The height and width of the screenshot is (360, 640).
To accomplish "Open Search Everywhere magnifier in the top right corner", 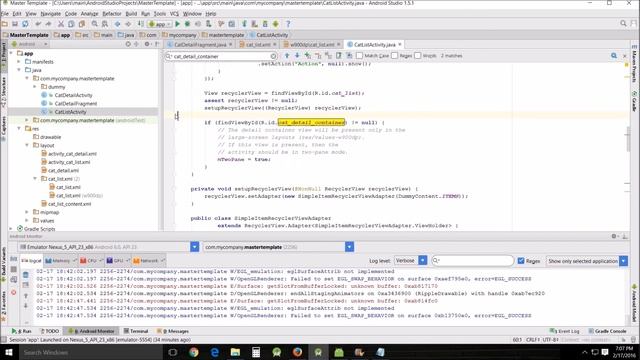I will pyautogui.click(x=623, y=24).
